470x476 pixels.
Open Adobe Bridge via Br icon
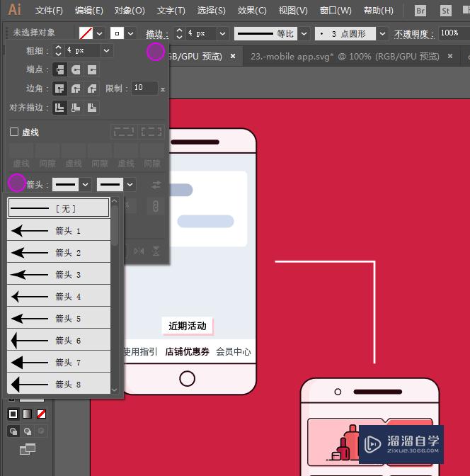tap(420, 11)
